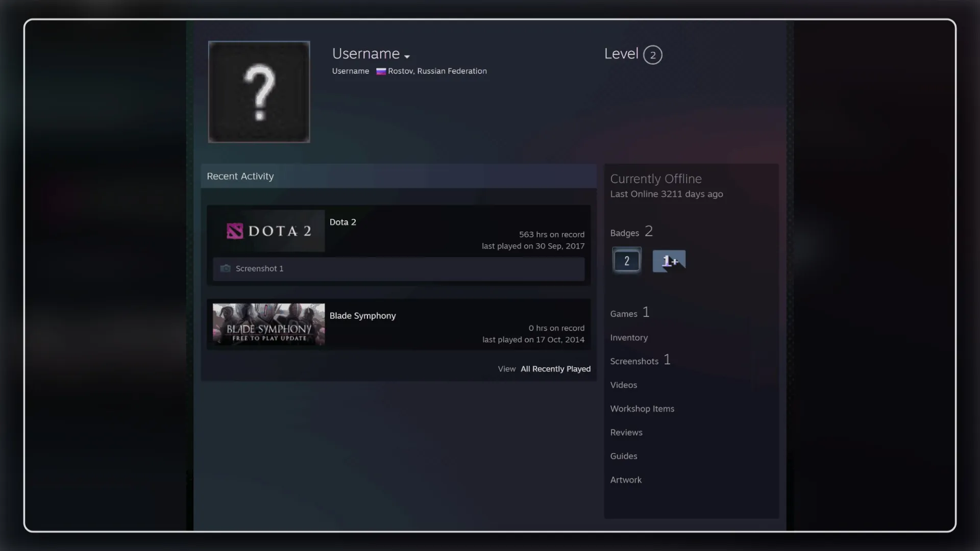
Task: Open the Artwork link
Action: 626,480
